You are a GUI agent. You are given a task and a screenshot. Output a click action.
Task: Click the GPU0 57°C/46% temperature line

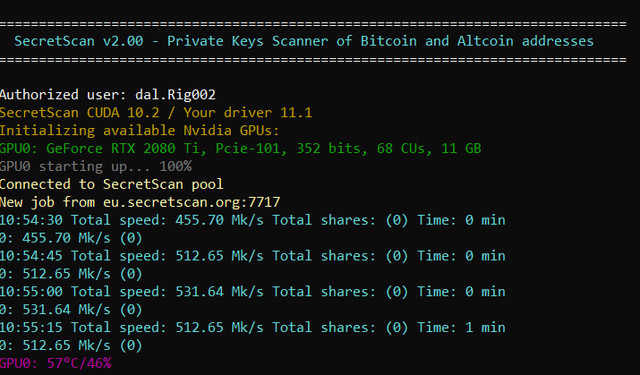click(x=56, y=363)
